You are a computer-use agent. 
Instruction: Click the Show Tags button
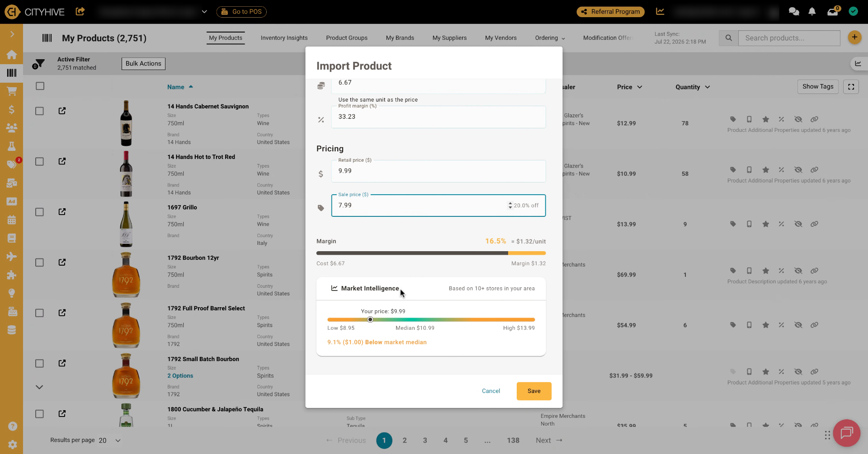coord(818,87)
